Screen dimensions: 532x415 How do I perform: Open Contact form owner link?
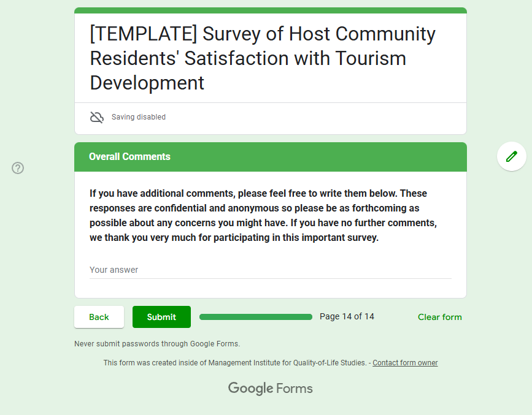point(405,363)
